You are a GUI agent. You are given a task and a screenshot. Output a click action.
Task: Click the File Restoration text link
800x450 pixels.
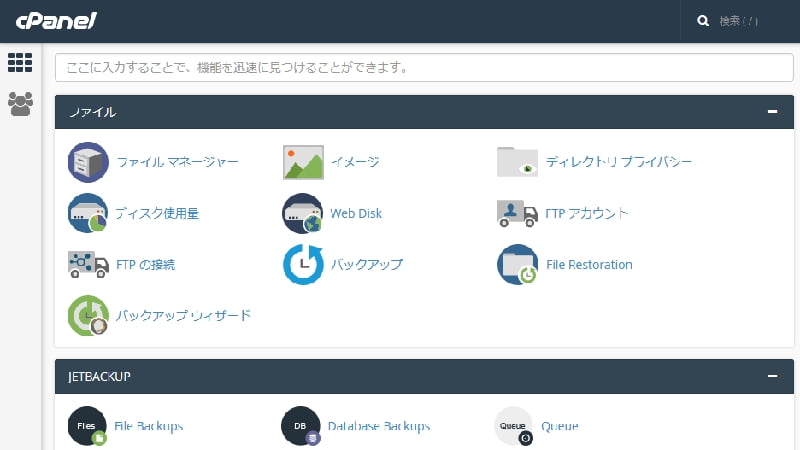pyautogui.click(x=589, y=265)
